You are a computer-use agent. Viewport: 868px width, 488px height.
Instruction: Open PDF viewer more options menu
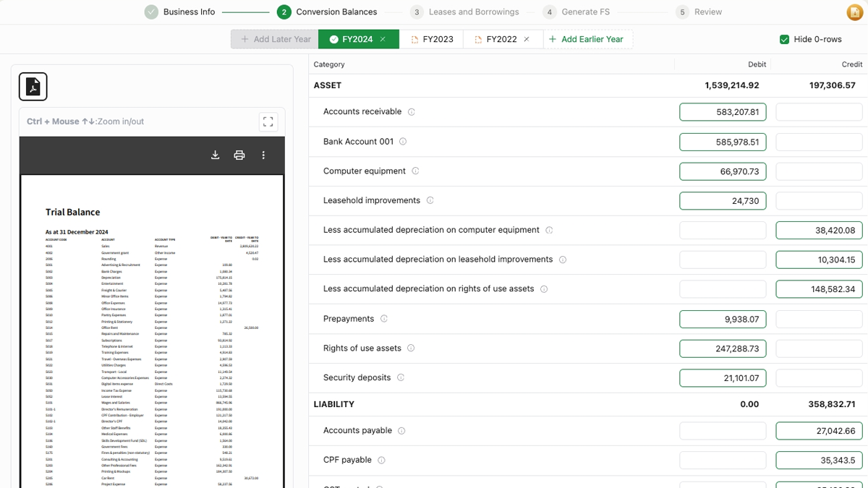tap(263, 155)
